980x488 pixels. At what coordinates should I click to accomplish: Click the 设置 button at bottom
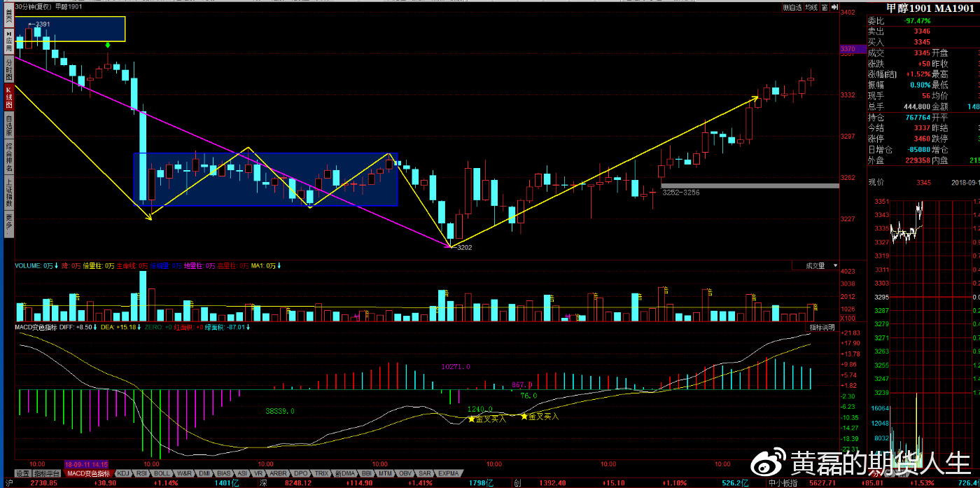click(x=22, y=474)
